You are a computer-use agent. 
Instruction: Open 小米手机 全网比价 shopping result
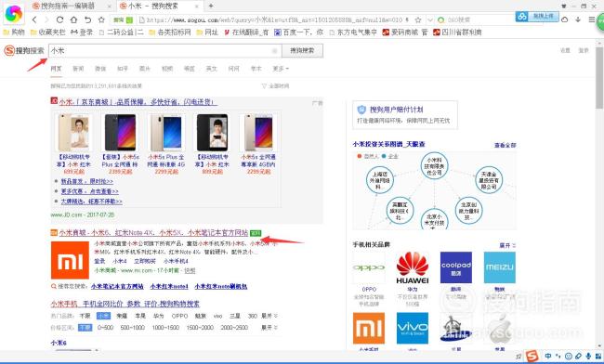pos(125,304)
